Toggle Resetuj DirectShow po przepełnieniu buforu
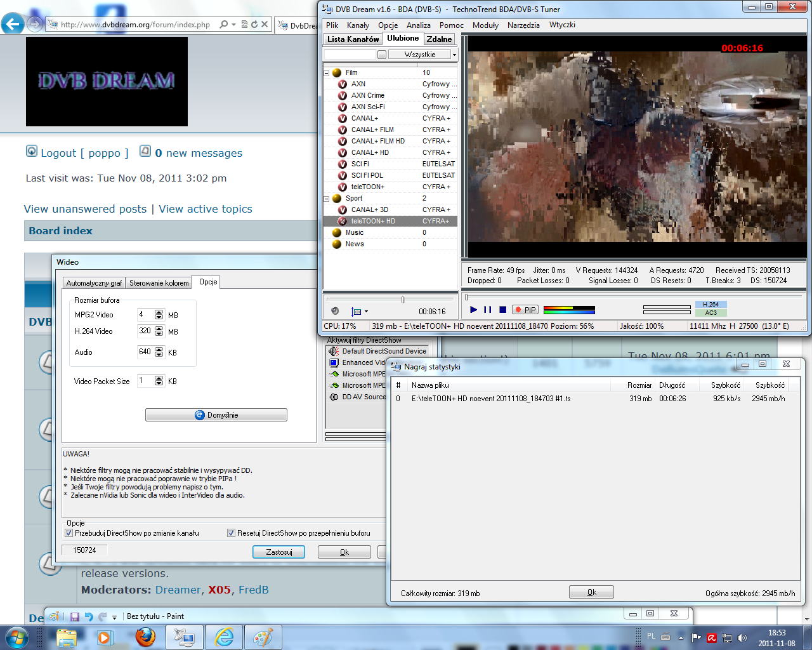 232,533
